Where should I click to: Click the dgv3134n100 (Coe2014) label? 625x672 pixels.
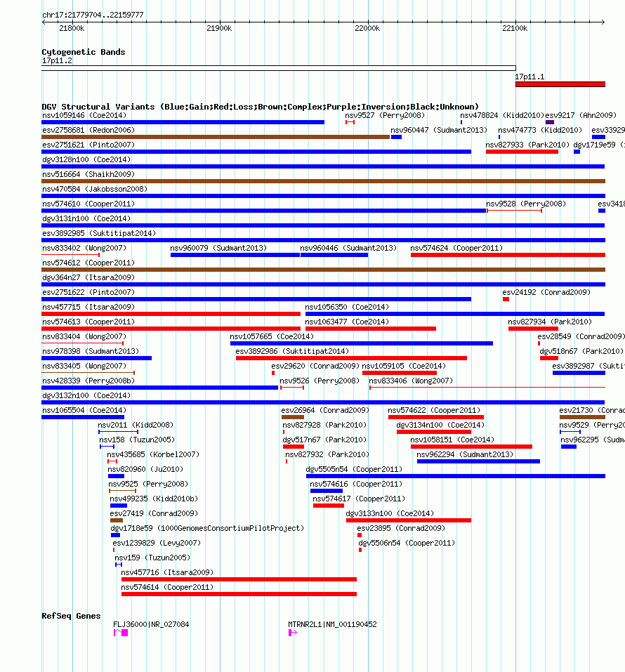coord(440,425)
